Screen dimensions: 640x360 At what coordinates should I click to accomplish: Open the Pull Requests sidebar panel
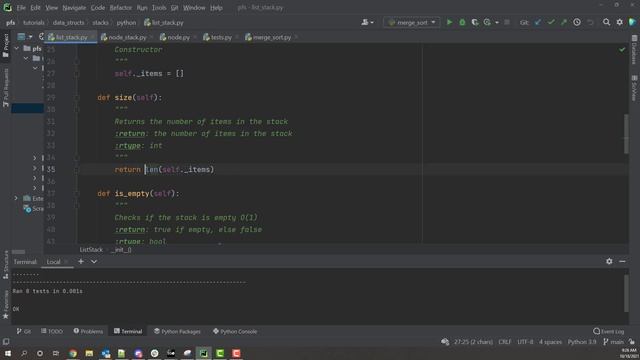[x=6, y=88]
